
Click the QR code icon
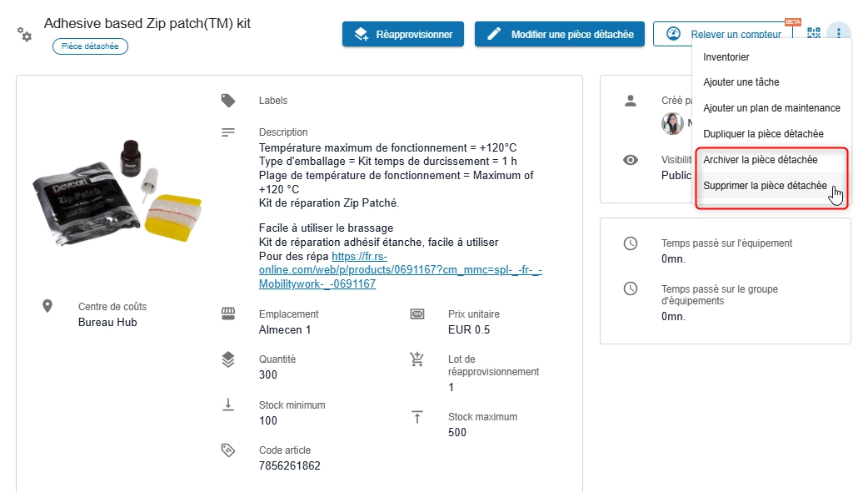[813, 33]
